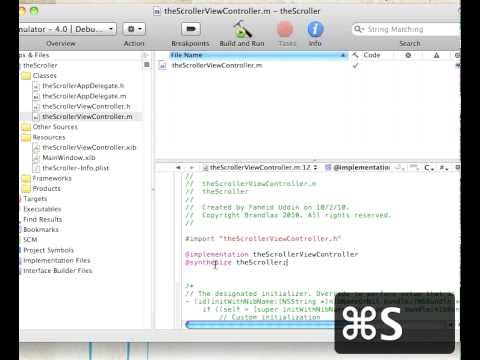Image resolution: width=480 pixels, height=360 pixels.
Task: Click the editor horizontal scrollbar
Action: (x=260, y=324)
